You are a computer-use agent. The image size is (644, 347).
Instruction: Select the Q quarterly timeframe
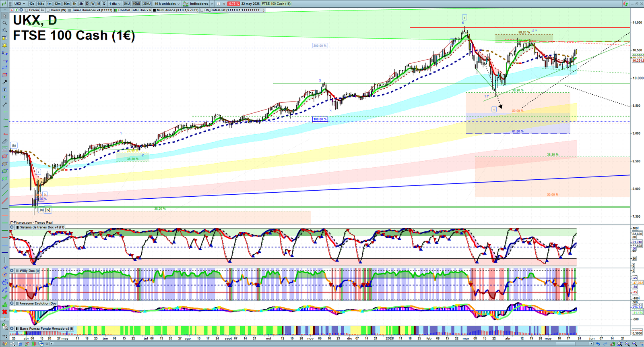104,4
